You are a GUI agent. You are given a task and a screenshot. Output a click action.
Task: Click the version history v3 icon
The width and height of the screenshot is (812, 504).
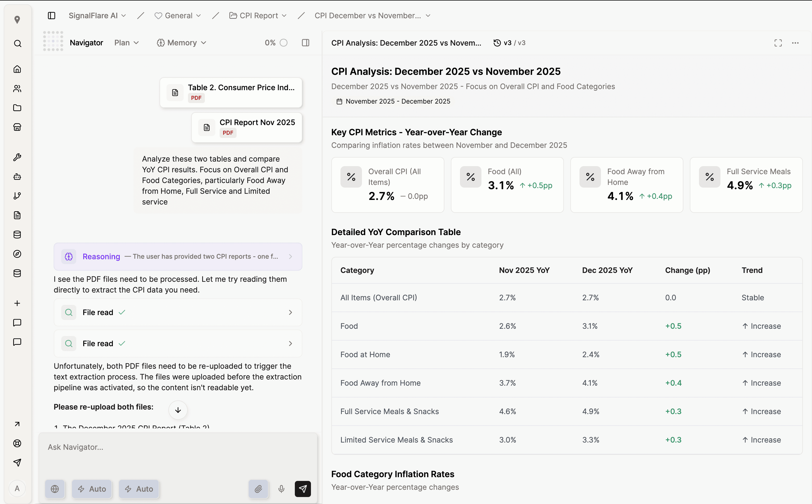coord(497,43)
